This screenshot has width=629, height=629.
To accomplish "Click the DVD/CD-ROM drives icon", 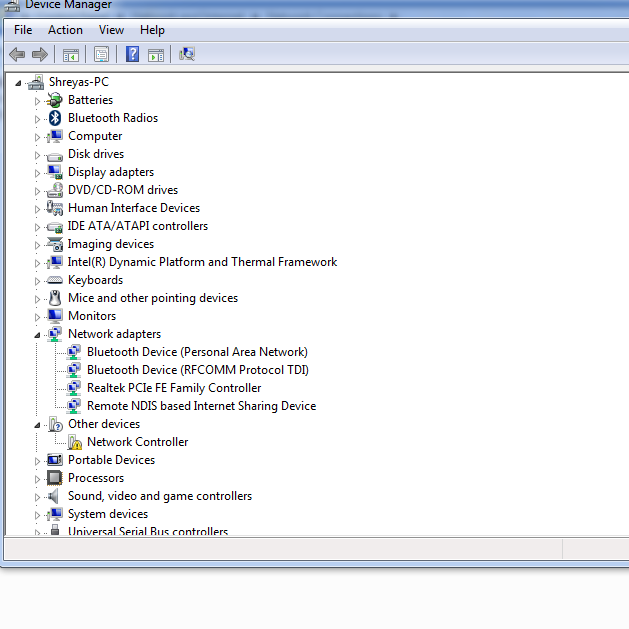I will click(55, 190).
